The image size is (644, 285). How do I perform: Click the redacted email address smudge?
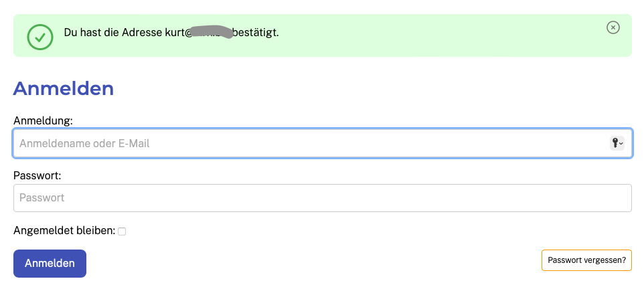tap(211, 32)
